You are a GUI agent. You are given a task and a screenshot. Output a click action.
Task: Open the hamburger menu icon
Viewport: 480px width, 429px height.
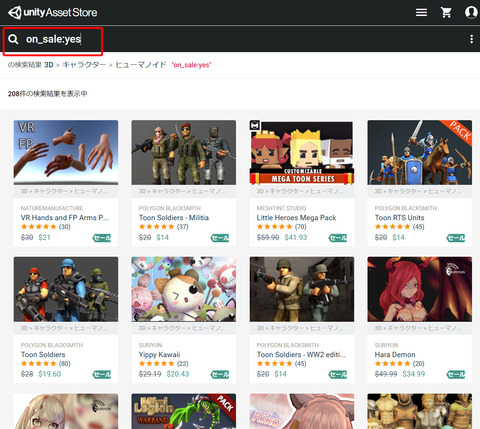(421, 13)
